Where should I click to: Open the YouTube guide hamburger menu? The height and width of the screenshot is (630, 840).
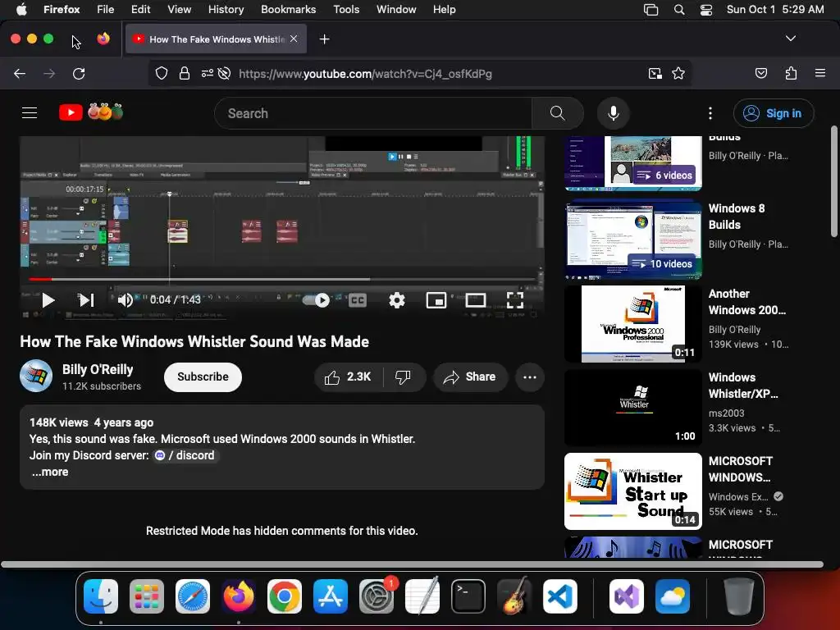coord(30,113)
